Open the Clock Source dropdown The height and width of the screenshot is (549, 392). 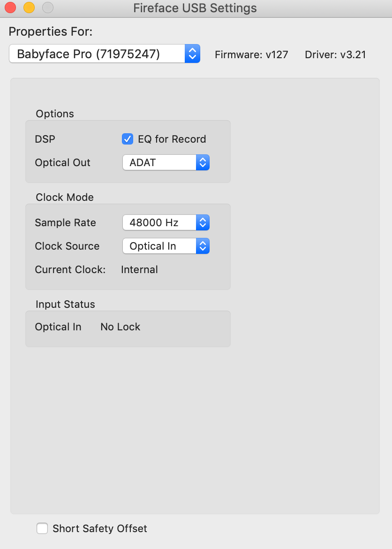coord(166,246)
